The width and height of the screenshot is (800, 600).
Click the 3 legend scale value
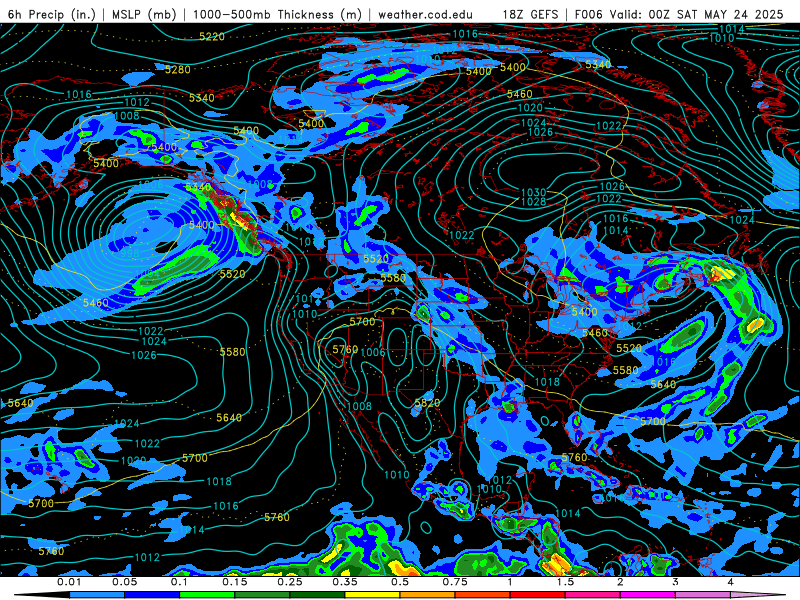point(676,582)
